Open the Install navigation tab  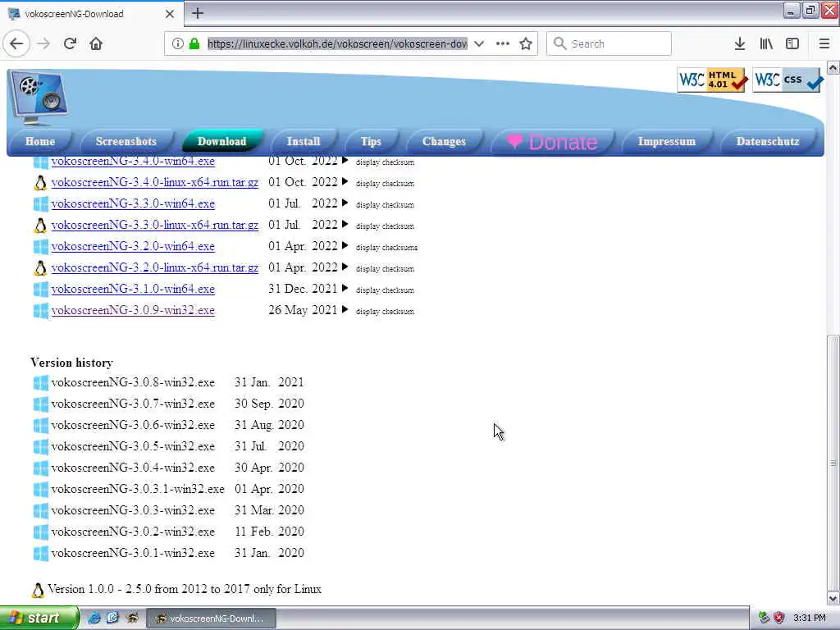(x=304, y=141)
